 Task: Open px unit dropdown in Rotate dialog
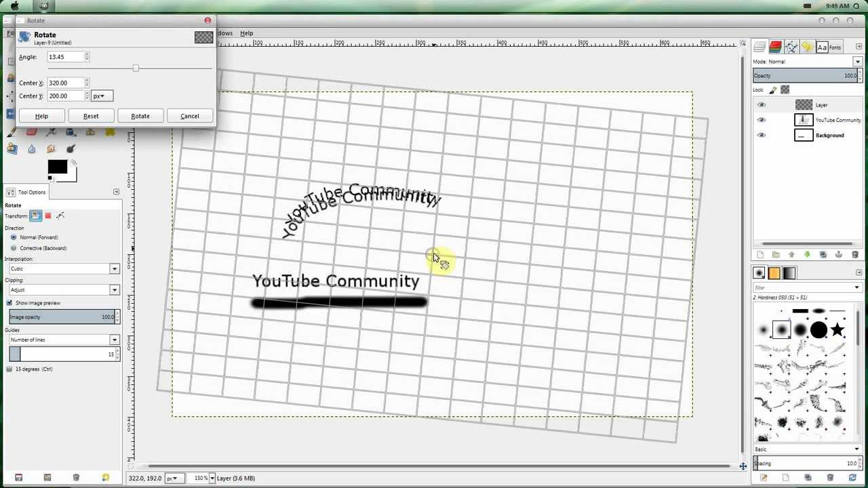pos(102,96)
